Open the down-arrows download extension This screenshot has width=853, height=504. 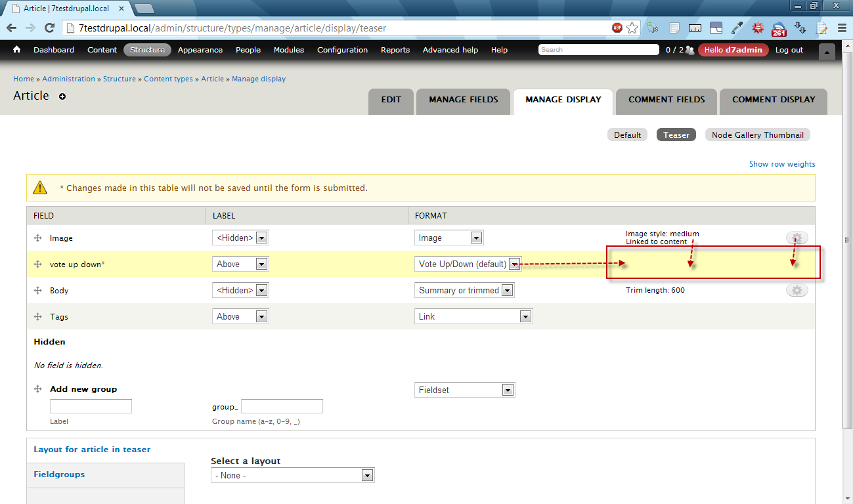pyautogui.click(x=800, y=28)
